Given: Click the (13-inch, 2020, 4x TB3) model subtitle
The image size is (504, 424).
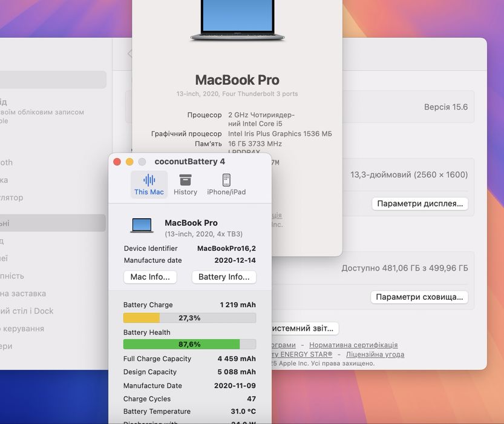Looking at the screenshot, I should click(203, 234).
